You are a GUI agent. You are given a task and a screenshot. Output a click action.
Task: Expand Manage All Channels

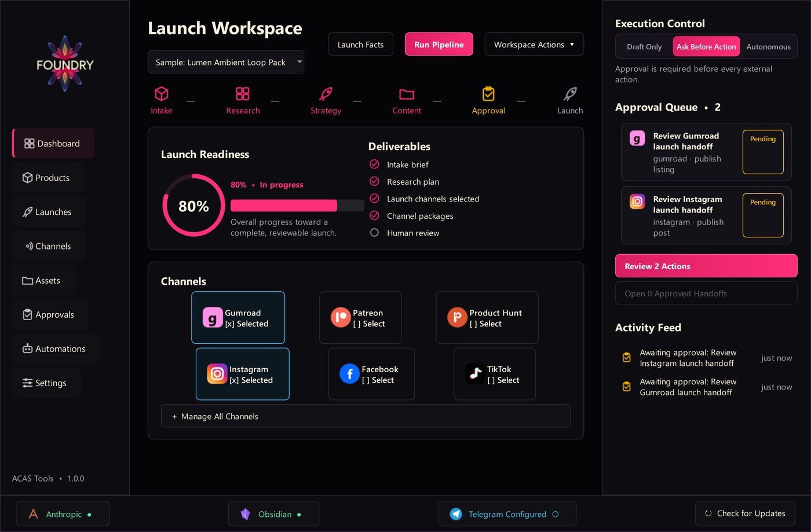tap(366, 416)
